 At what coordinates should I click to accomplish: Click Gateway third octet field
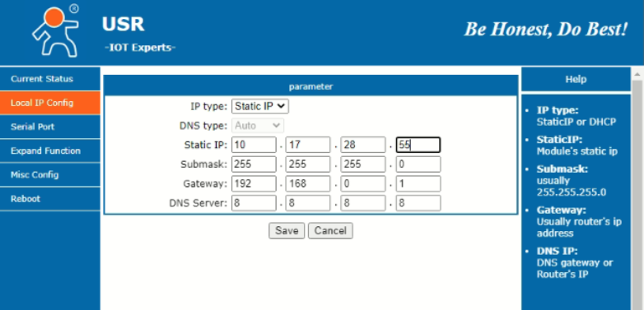pyautogui.click(x=363, y=183)
